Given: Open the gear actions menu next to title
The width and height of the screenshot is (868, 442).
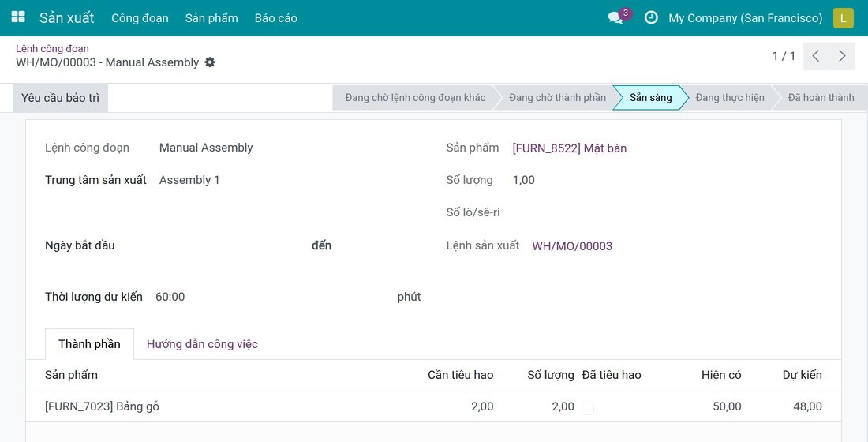Looking at the screenshot, I should 210,62.
